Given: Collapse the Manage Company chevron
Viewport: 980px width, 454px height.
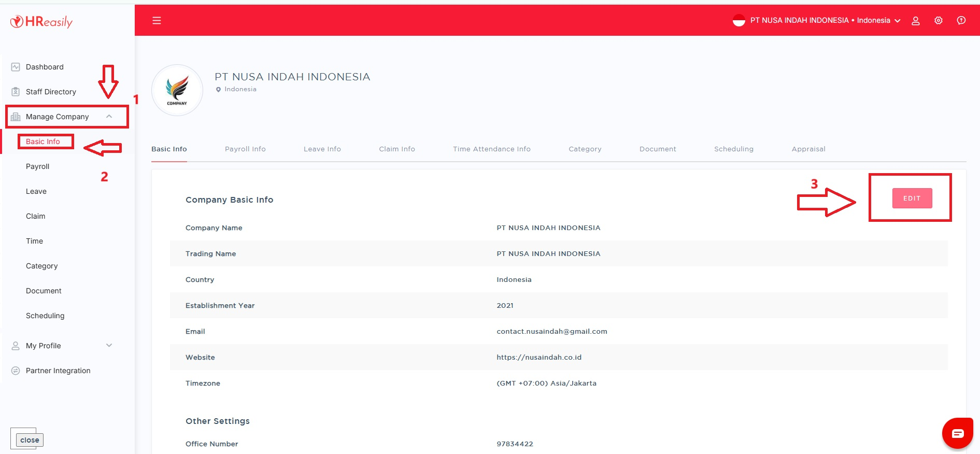Looking at the screenshot, I should pos(109,117).
